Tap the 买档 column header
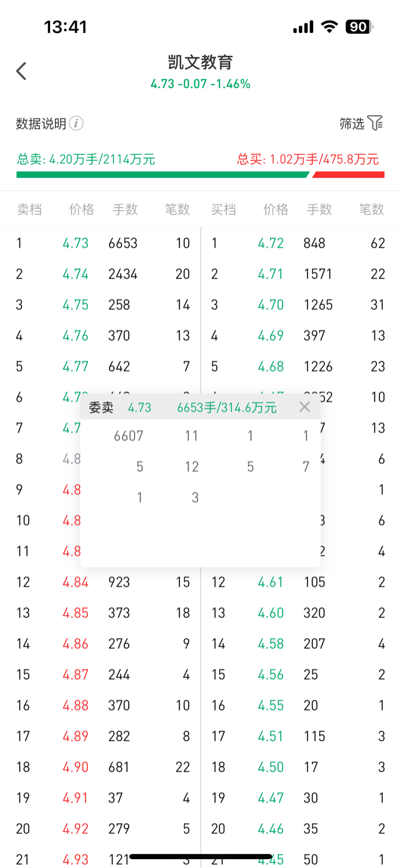Viewport: 401px width, 868px height. click(223, 209)
